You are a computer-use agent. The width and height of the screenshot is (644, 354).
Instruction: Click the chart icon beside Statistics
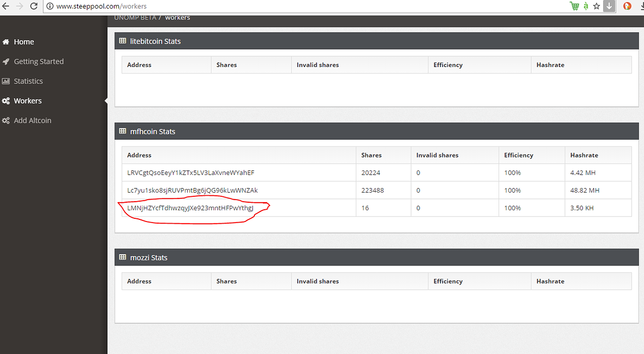[6, 82]
